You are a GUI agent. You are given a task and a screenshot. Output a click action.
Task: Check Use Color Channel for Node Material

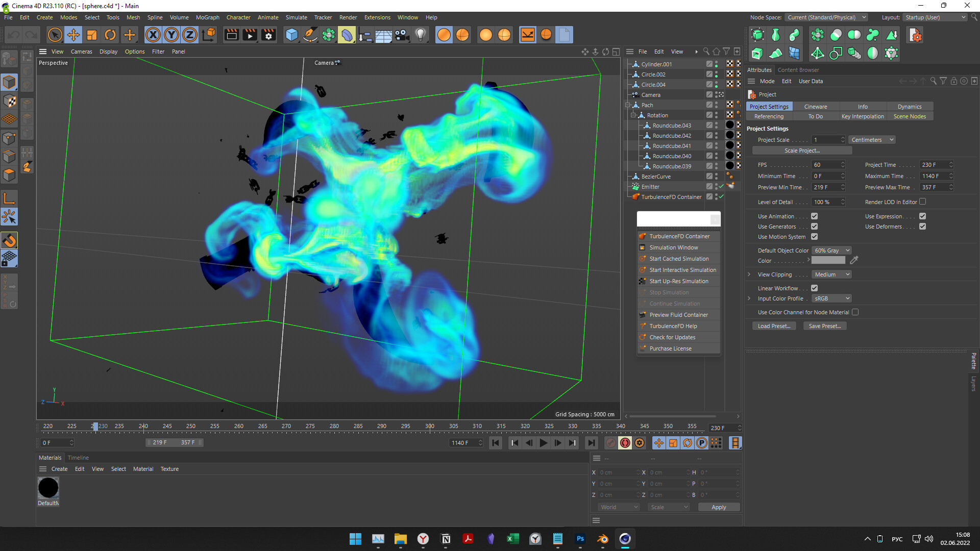click(855, 312)
